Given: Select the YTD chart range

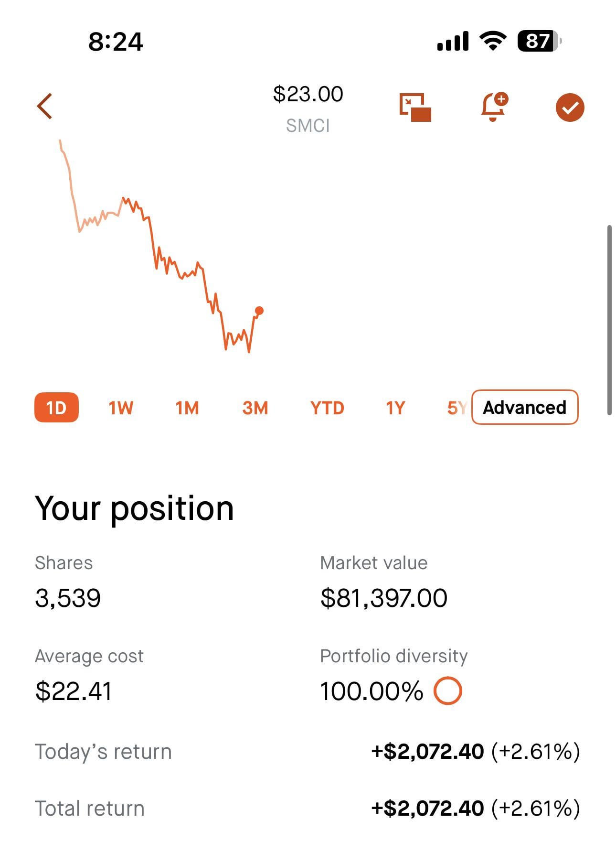Looking at the screenshot, I should pos(327,408).
